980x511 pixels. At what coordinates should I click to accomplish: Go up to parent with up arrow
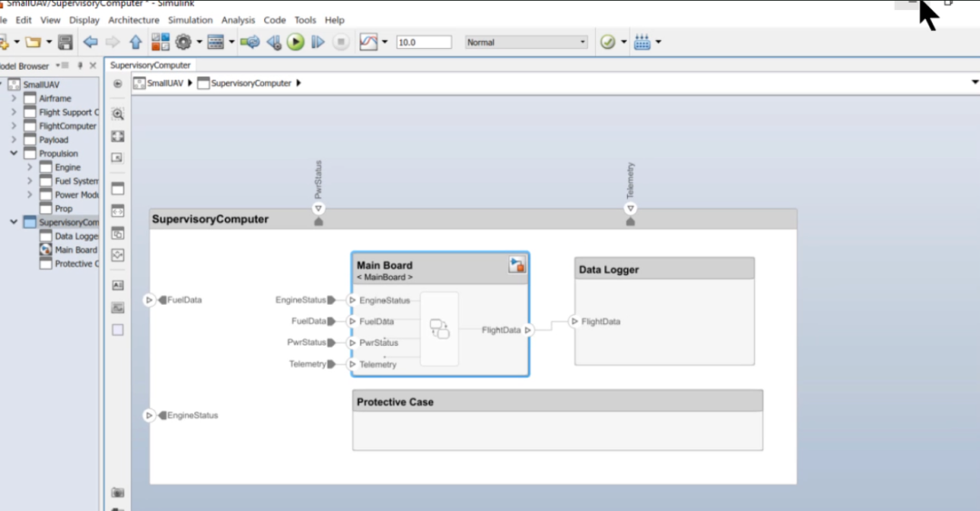pyautogui.click(x=135, y=42)
